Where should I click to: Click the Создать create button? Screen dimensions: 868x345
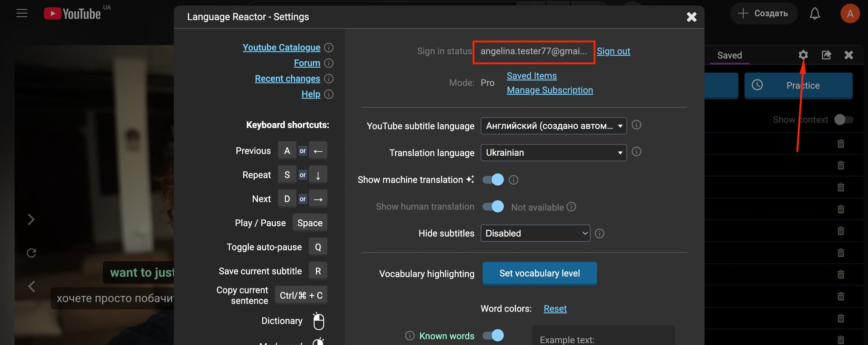coord(764,14)
